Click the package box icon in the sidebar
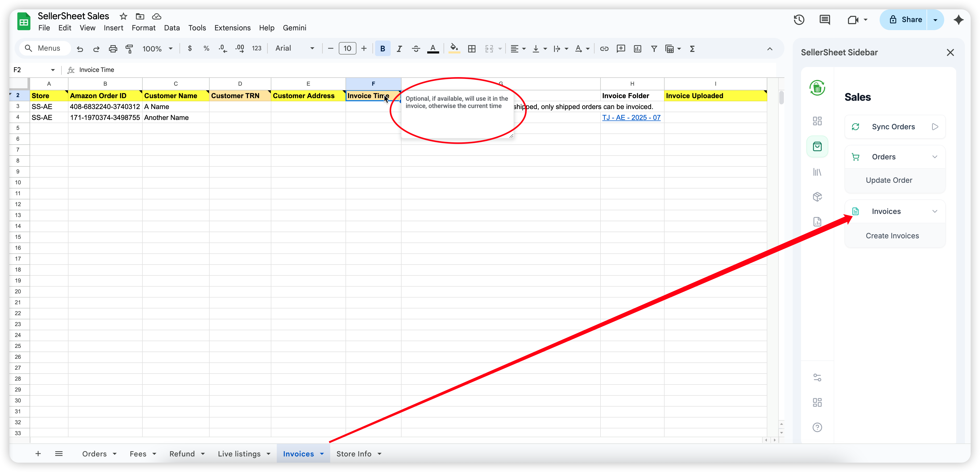 pyautogui.click(x=817, y=197)
